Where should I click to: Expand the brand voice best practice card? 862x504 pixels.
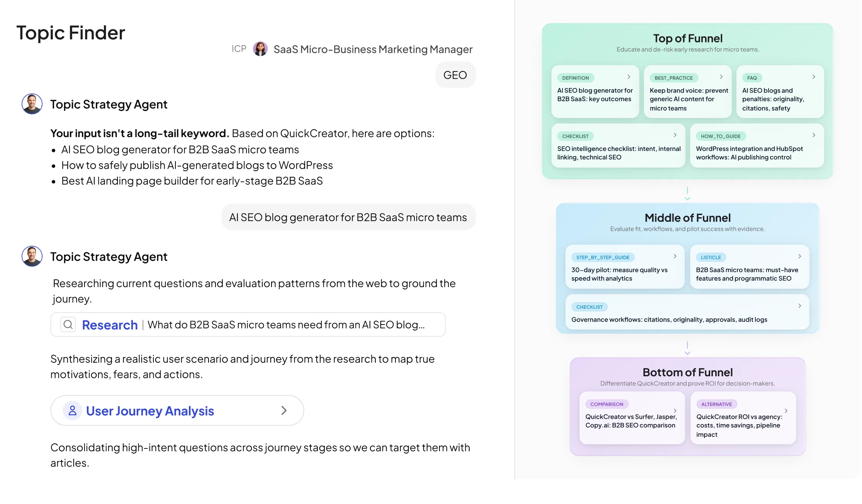tap(721, 77)
